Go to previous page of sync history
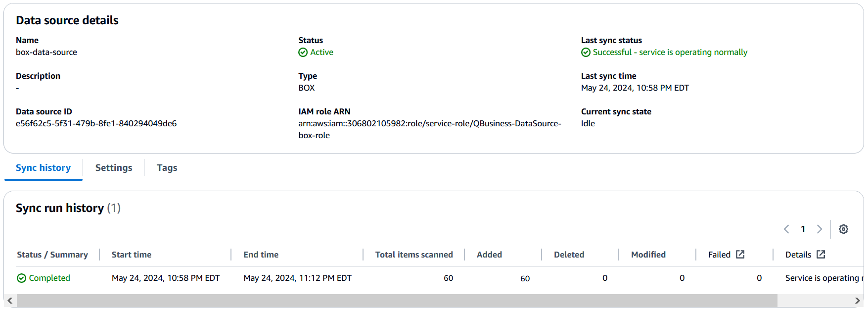 click(x=786, y=229)
